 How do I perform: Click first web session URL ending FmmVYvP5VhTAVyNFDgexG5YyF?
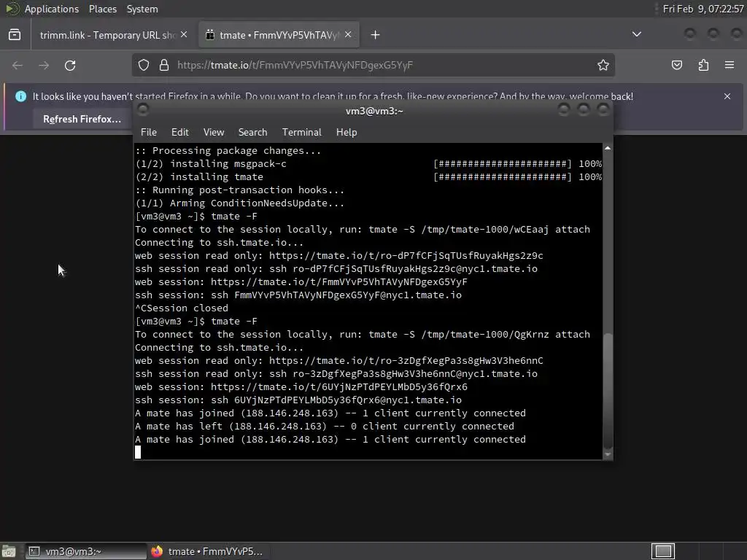tap(338, 282)
